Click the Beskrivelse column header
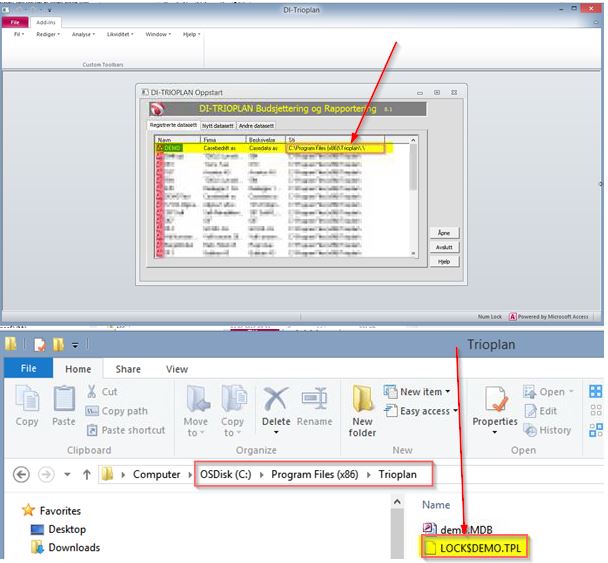 pos(266,140)
